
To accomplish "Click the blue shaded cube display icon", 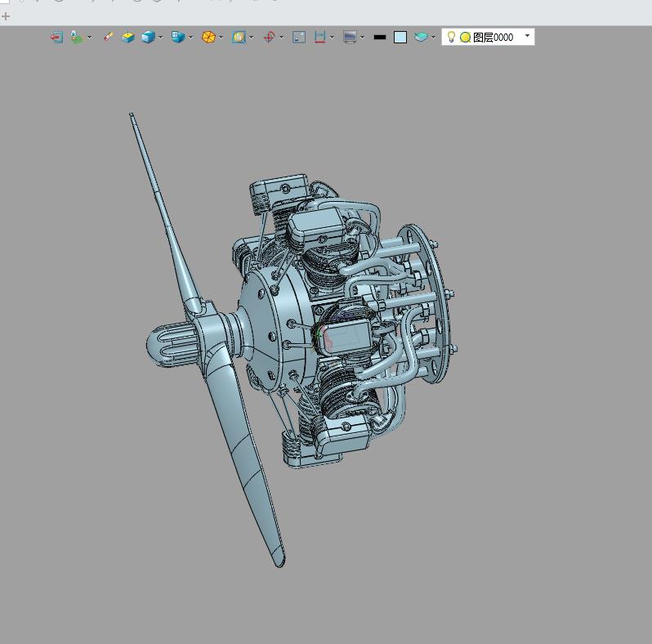I will click(148, 38).
